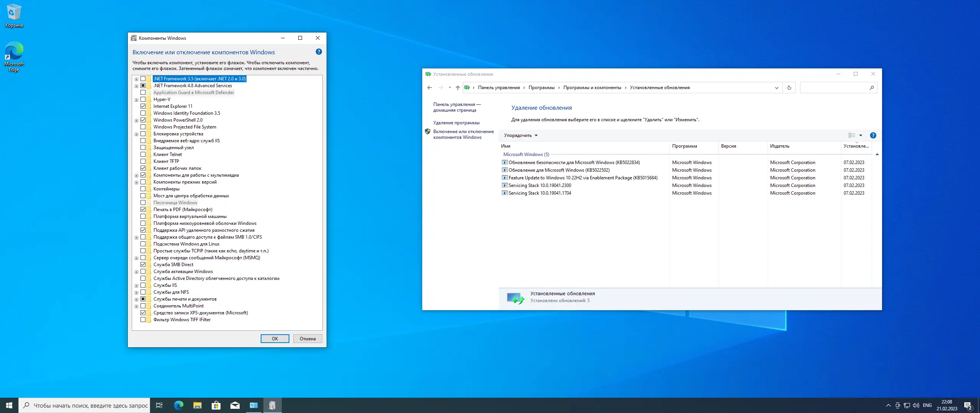
Task: Sort by the Издатель column header
Action: click(779, 146)
